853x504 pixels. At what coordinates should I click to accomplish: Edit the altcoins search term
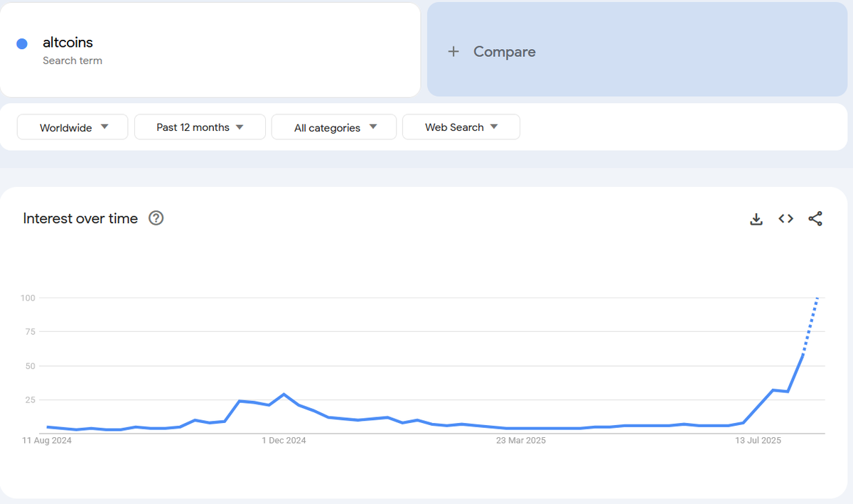click(68, 43)
